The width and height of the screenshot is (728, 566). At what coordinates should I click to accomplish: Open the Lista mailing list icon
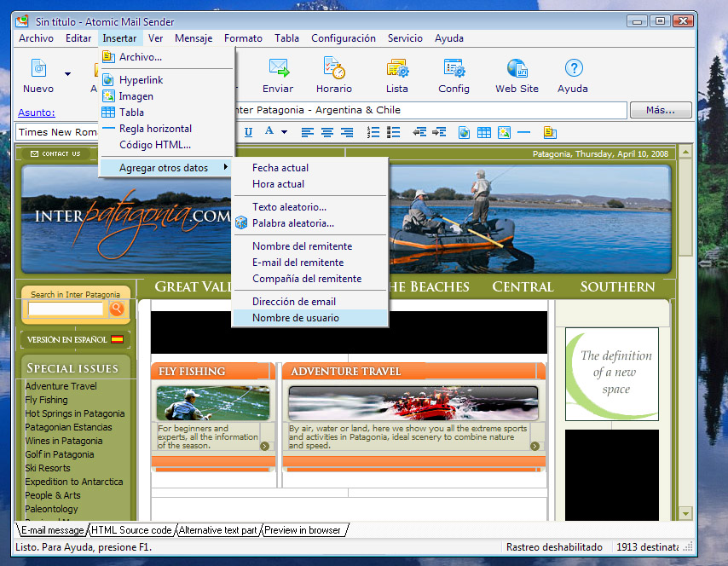click(x=397, y=68)
